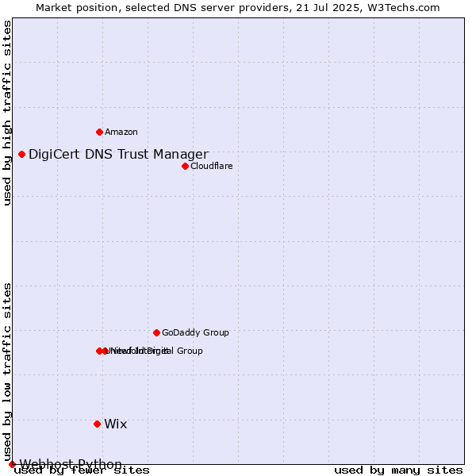476x476 pixels.
Task: Click the Cloudflare label text
Action: [212, 166]
